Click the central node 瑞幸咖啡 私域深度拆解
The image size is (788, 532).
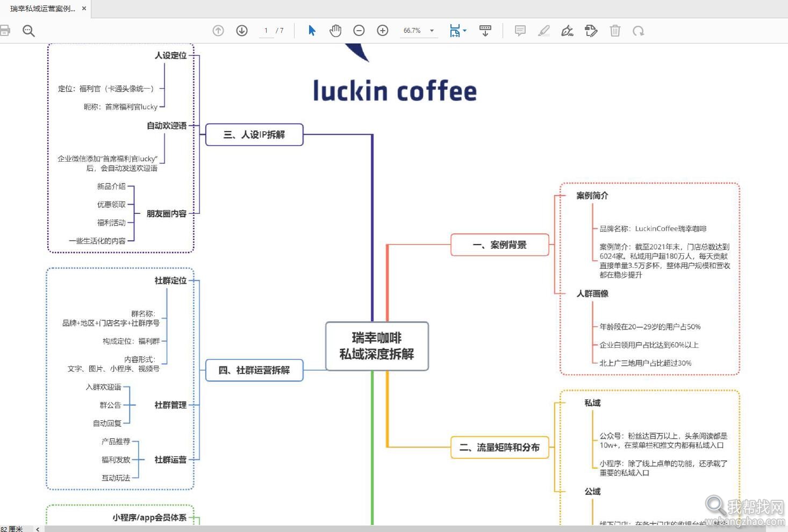tap(377, 346)
